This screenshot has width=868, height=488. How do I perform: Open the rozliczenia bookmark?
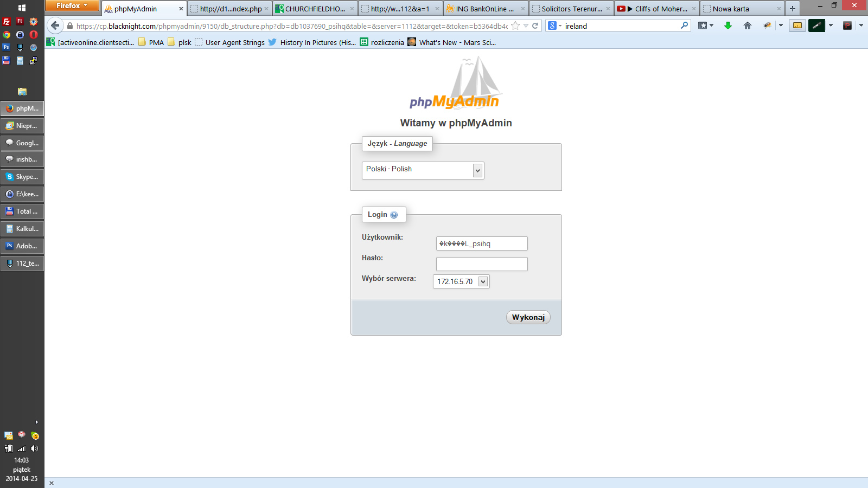(382, 42)
